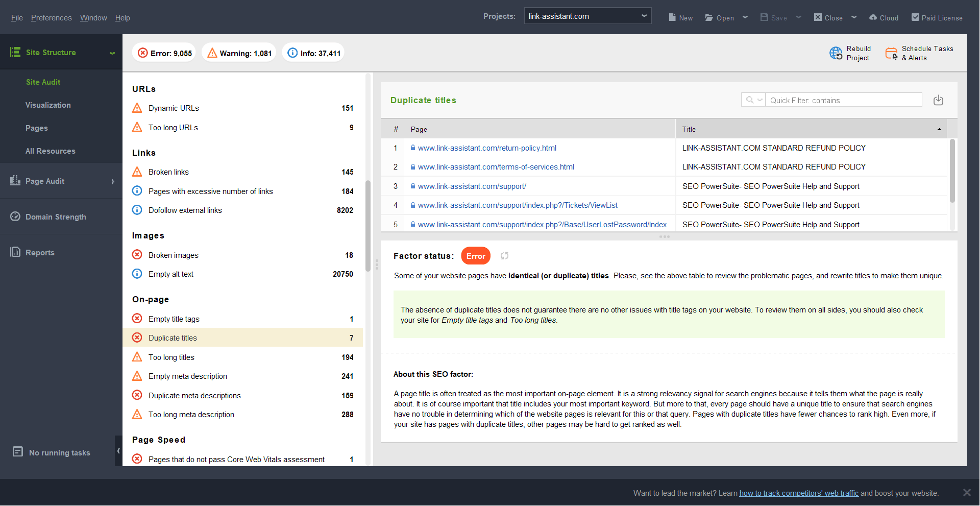The width and height of the screenshot is (980, 506).
Task: Click the No running tasks icon
Action: coord(18,452)
